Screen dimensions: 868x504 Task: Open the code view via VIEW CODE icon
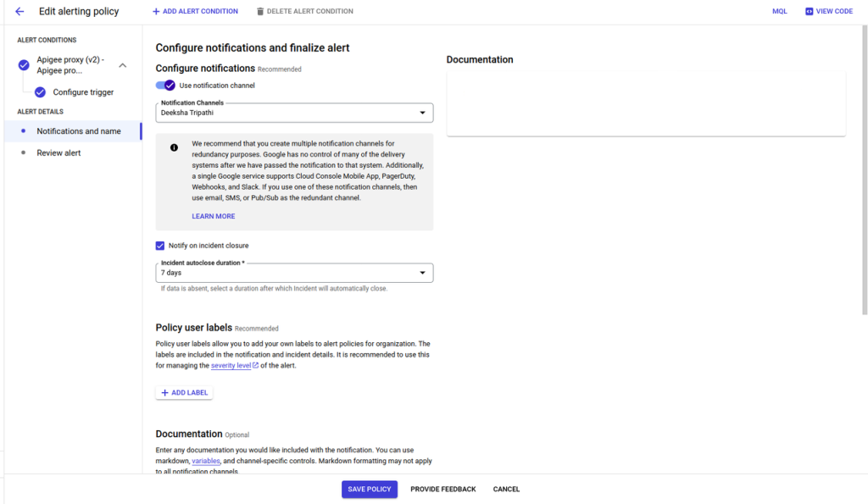pos(811,11)
